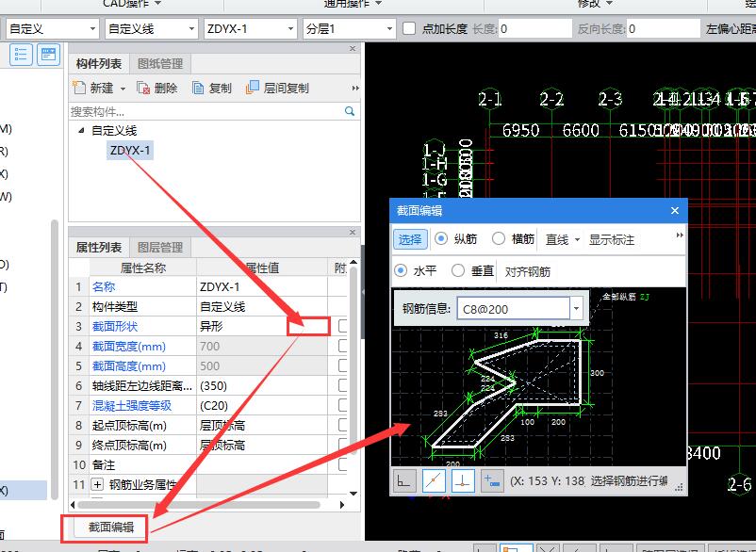Viewport: 756px width, 552px height.
Task: Close the 构件列表 panel
Action: tap(353, 49)
